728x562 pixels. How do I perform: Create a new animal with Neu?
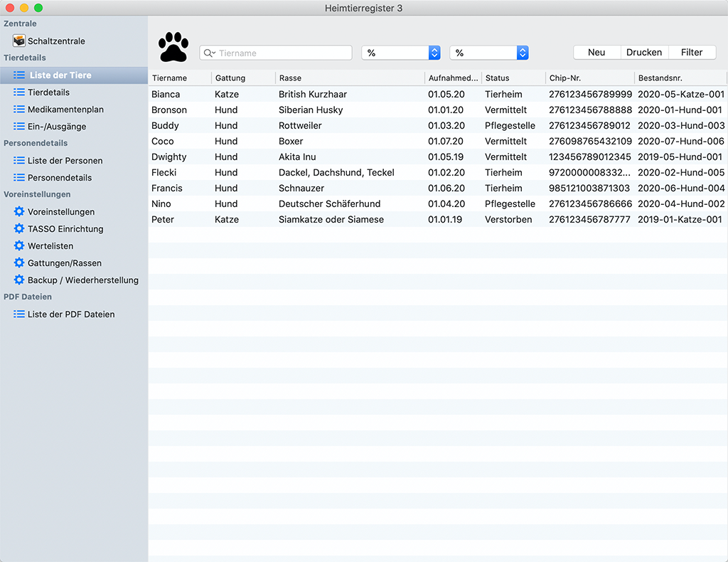(x=596, y=53)
